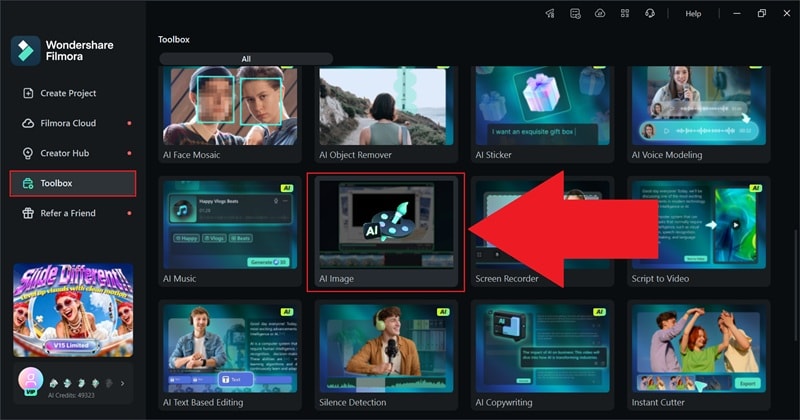Open the apps grid icon in title bar
800x420 pixels.
[625, 14]
